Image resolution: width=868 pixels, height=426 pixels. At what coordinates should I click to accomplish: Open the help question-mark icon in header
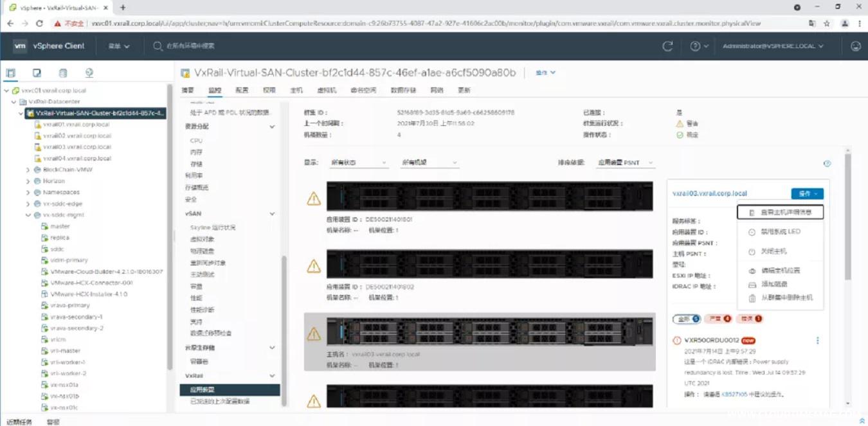tap(695, 46)
